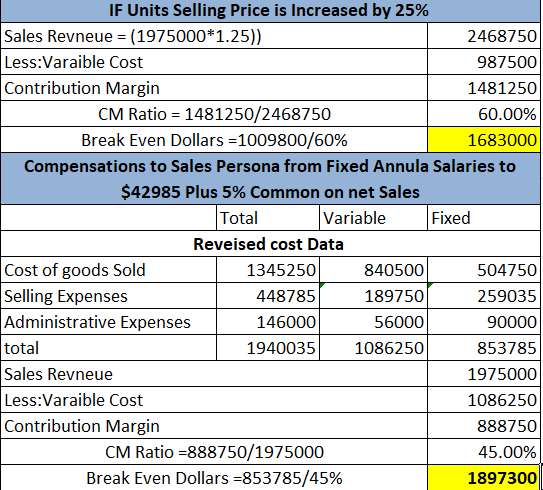Click Administrative variable 56000

pos(373,322)
